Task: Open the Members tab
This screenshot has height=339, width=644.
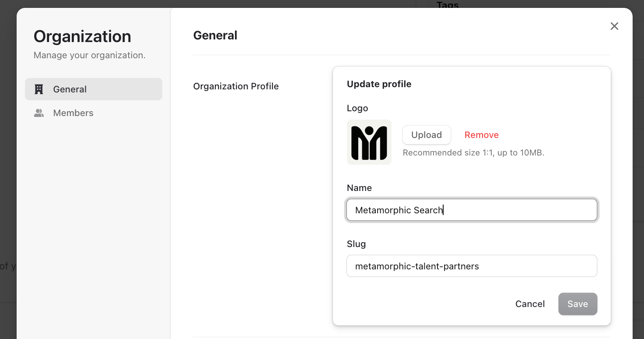Action: (94, 113)
